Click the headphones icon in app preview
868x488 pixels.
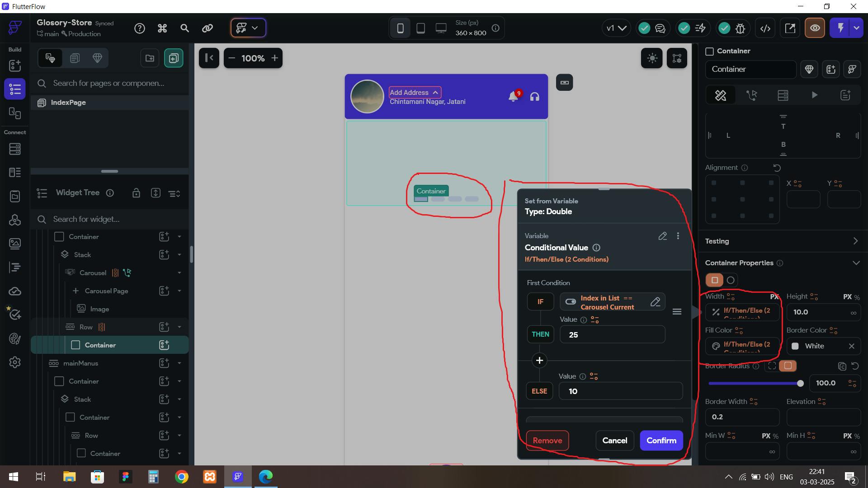pyautogui.click(x=534, y=97)
